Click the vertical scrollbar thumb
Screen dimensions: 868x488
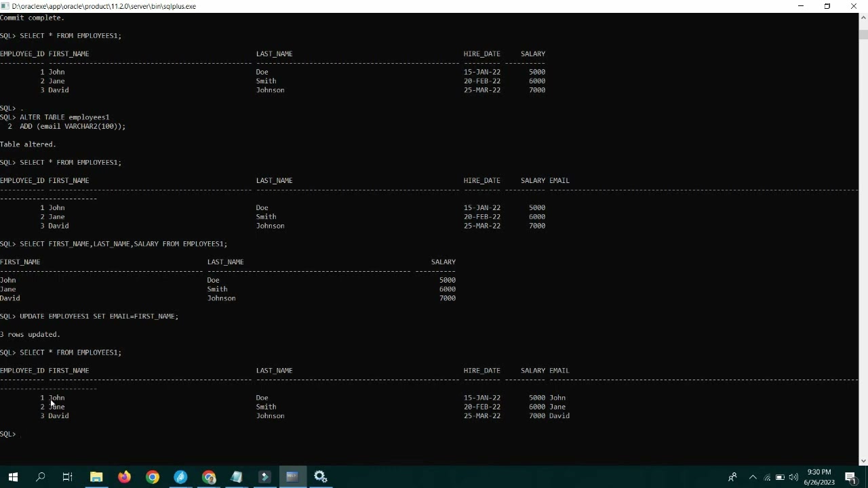pos(863,34)
